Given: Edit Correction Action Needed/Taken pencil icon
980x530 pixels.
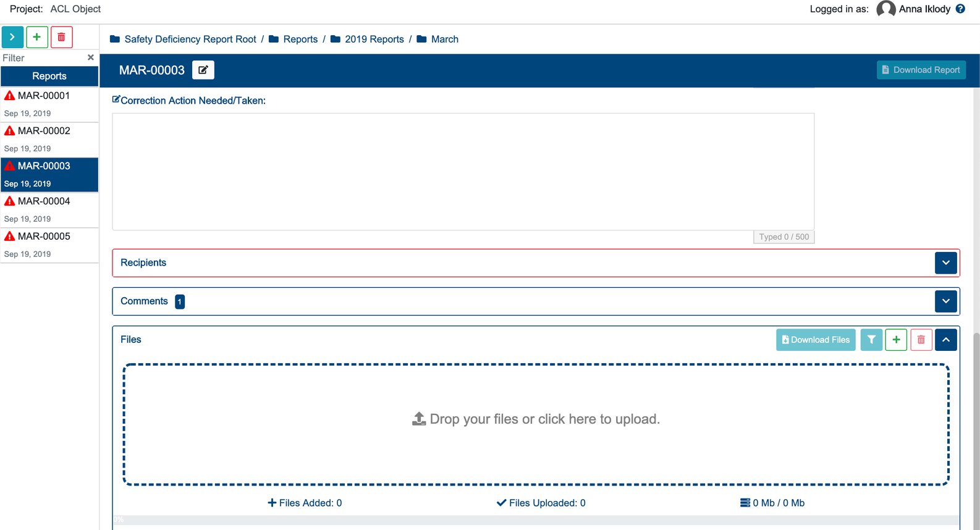Looking at the screenshot, I should tap(116, 99).
